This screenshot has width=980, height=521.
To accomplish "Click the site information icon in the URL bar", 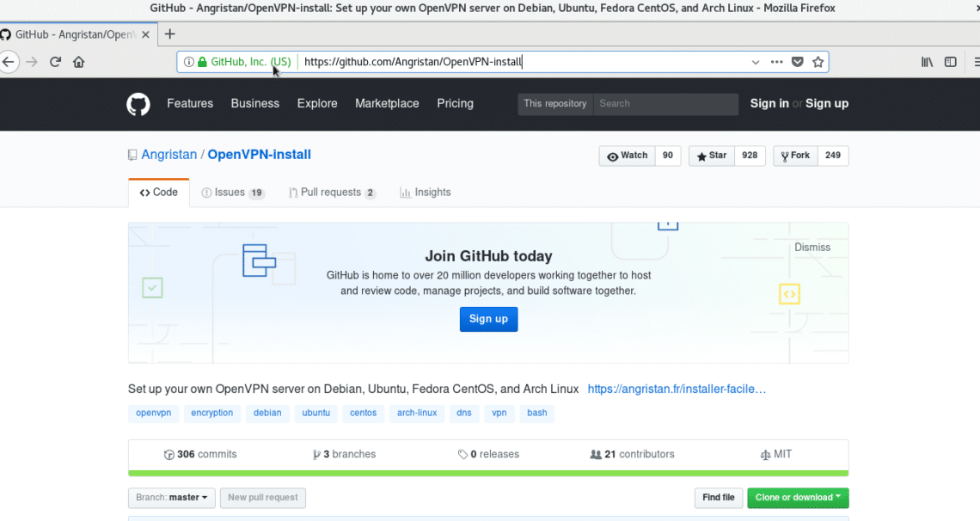I will 189,62.
